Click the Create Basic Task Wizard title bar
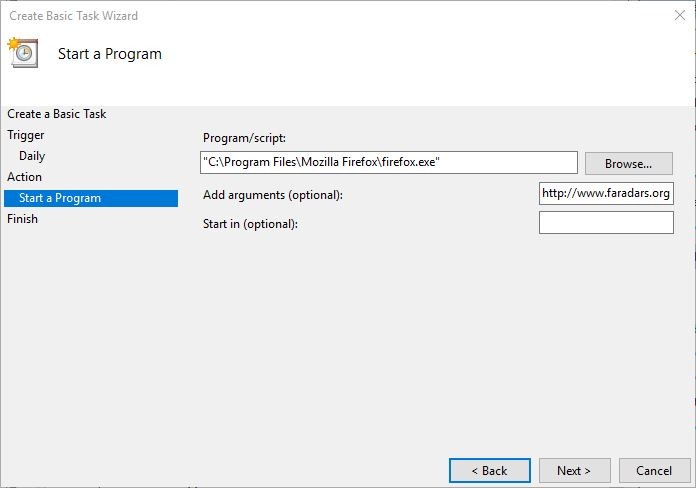Image resolution: width=696 pixels, height=488 pixels. pos(300,16)
